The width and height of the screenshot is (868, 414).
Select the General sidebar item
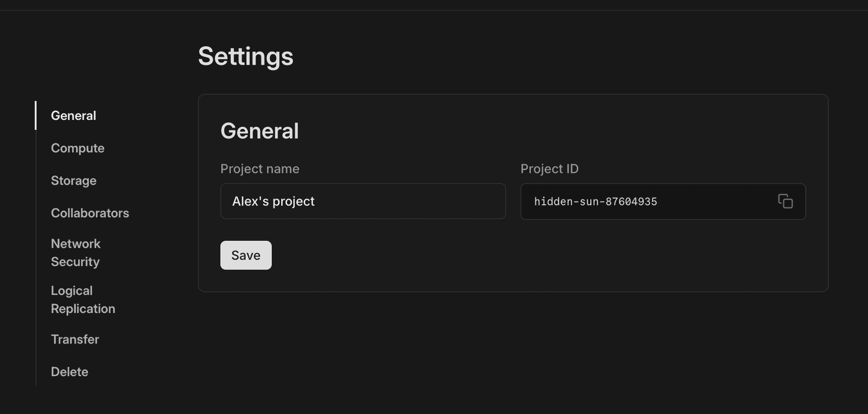pyautogui.click(x=73, y=115)
